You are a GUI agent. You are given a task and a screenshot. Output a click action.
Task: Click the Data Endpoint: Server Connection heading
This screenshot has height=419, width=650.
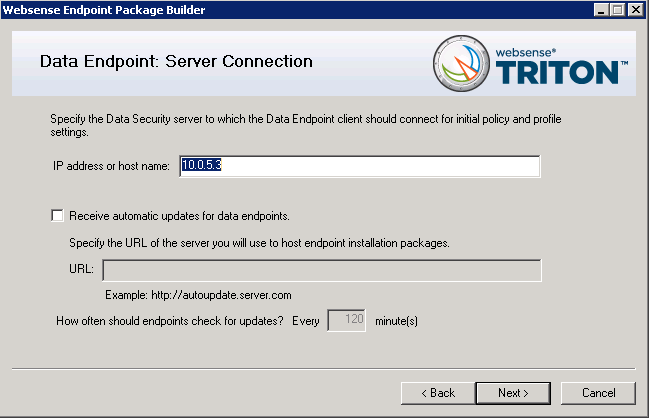176,61
